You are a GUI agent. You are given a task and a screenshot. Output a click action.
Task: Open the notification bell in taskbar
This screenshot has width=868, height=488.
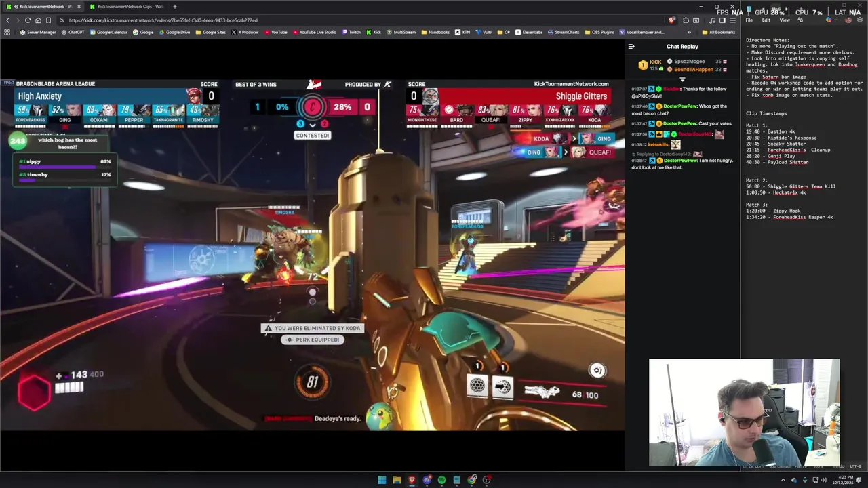(859, 480)
